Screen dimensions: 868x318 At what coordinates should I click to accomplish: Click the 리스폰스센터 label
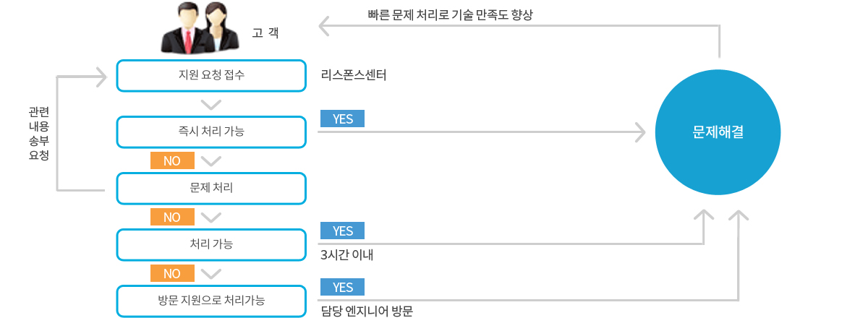point(354,74)
